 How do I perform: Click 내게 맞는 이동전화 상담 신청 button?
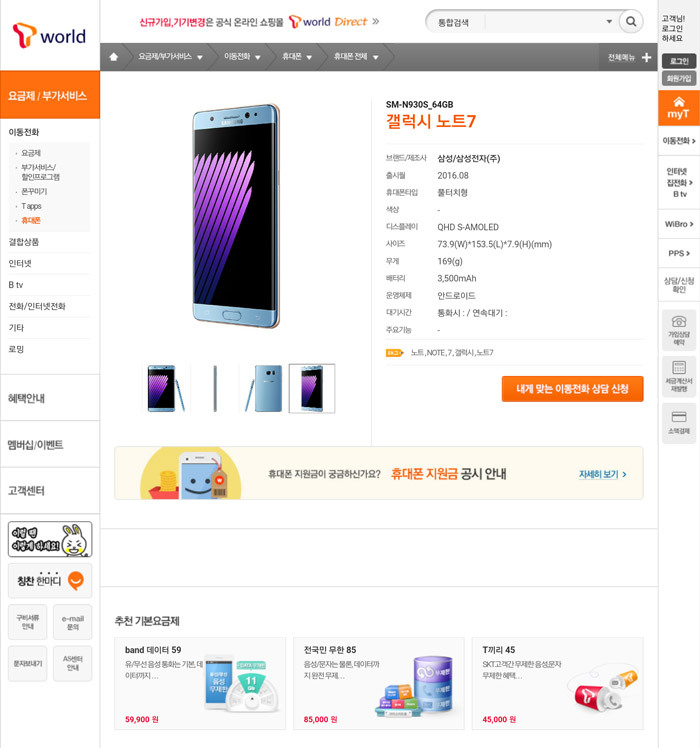(572, 389)
